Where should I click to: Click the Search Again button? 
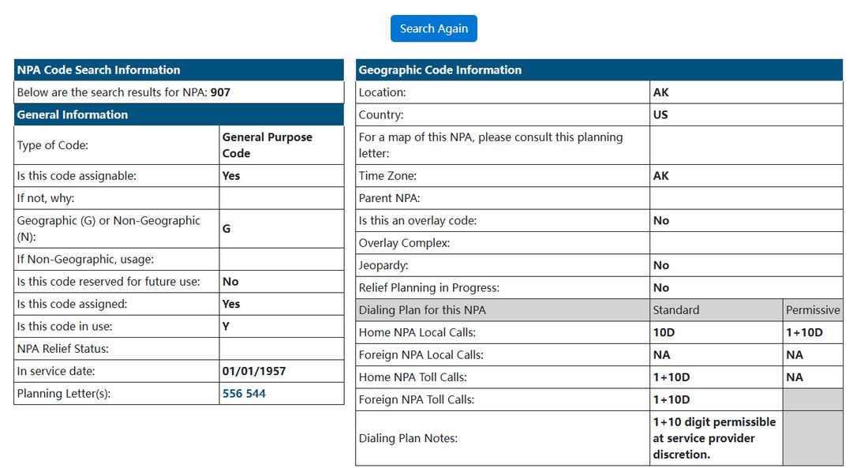point(433,28)
